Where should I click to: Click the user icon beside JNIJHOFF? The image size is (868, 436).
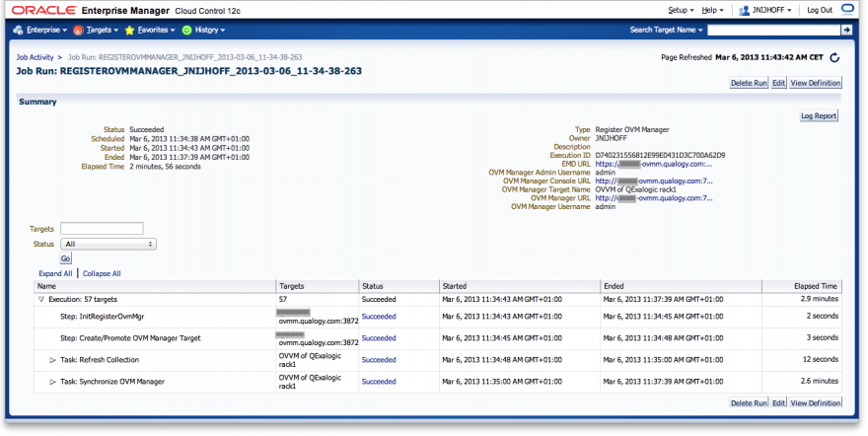[x=744, y=10]
